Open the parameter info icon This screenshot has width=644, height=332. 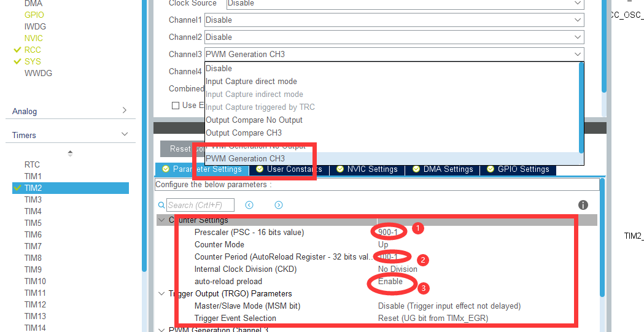[x=583, y=205]
